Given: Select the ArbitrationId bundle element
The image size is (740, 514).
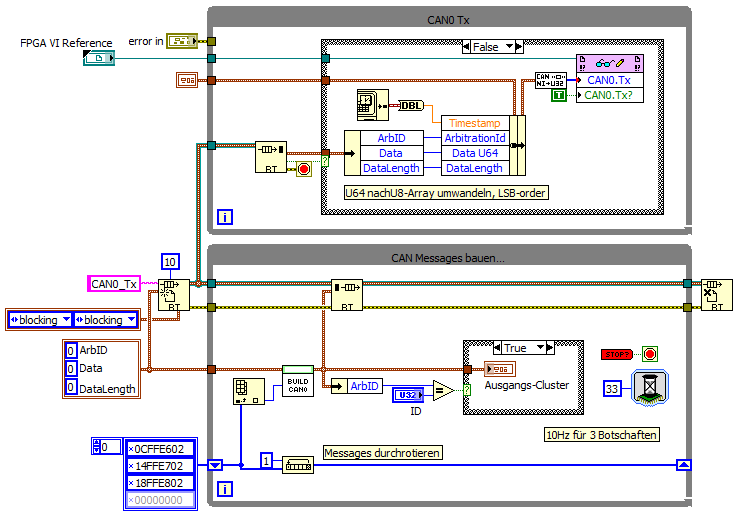Looking at the screenshot, I should coord(475,138).
